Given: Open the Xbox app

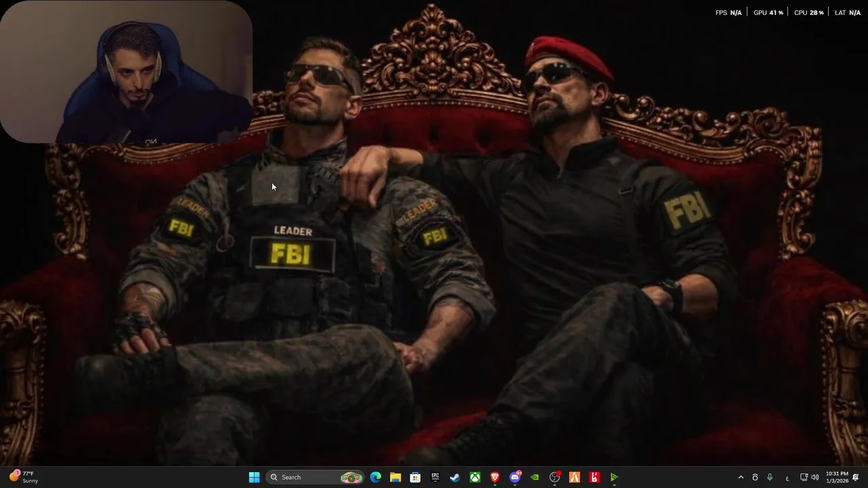Looking at the screenshot, I should pyautogui.click(x=475, y=477).
